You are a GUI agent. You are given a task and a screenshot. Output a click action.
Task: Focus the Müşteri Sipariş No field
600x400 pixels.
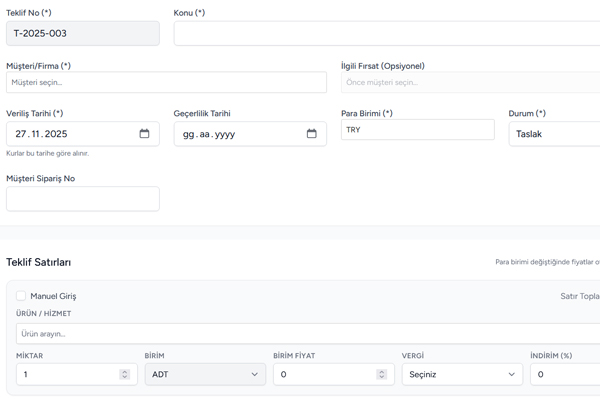tap(82, 199)
